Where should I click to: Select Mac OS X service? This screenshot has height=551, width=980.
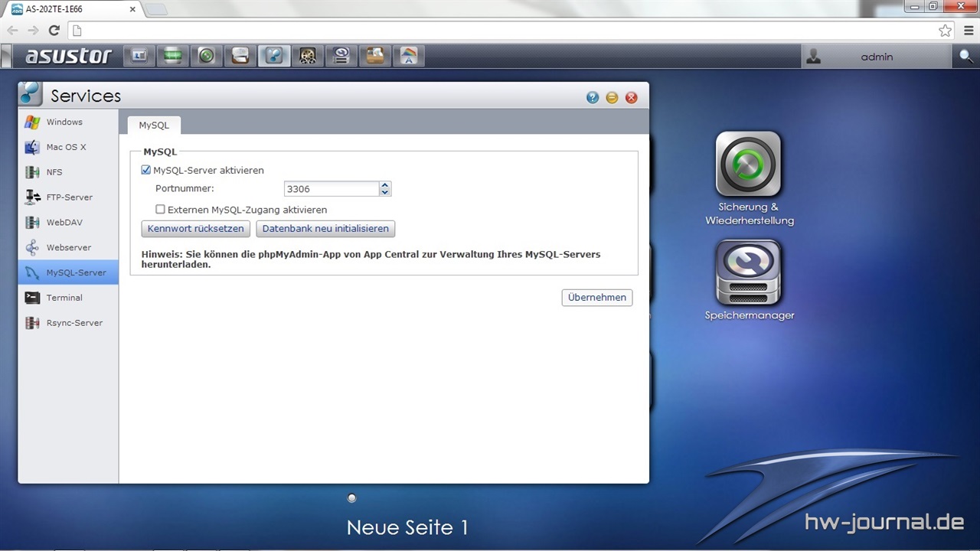68,147
